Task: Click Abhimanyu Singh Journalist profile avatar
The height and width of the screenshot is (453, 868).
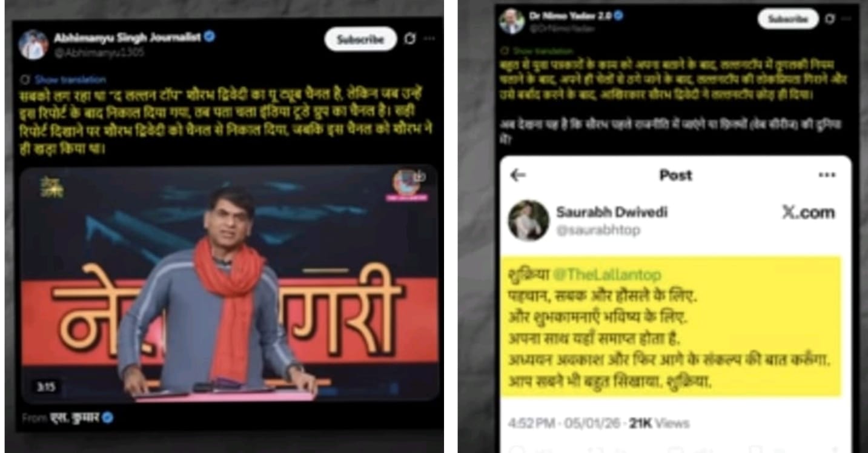Action: (33, 45)
